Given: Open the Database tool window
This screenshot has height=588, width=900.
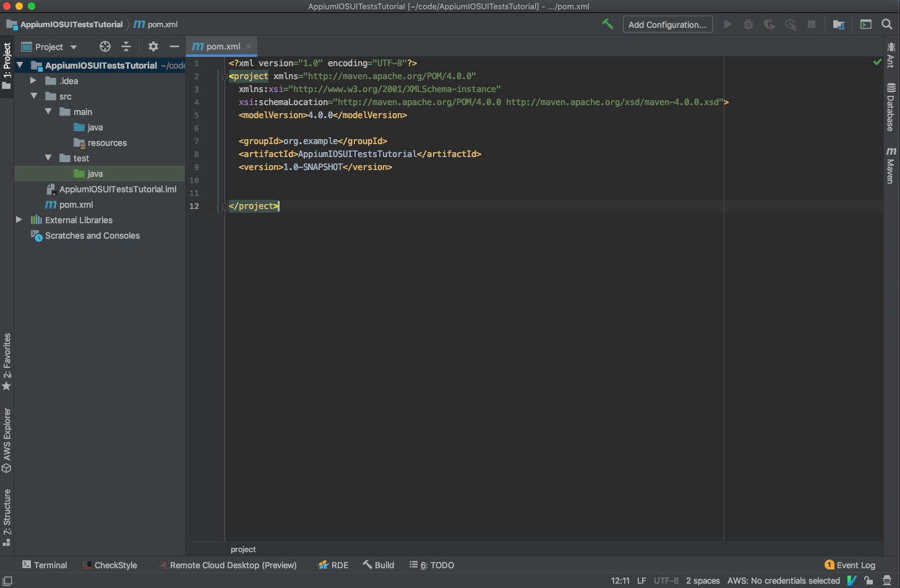Looking at the screenshot, I should 891,107.
